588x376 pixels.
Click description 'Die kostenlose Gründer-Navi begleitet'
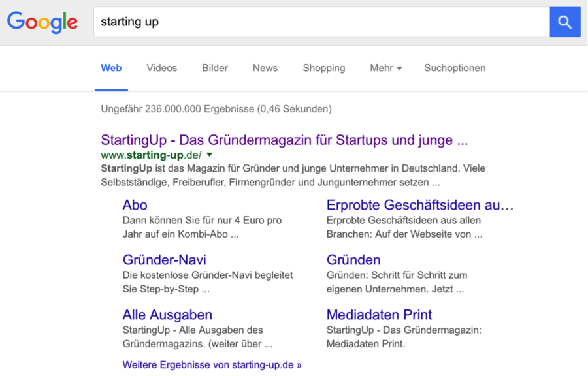tap(208, 275)
